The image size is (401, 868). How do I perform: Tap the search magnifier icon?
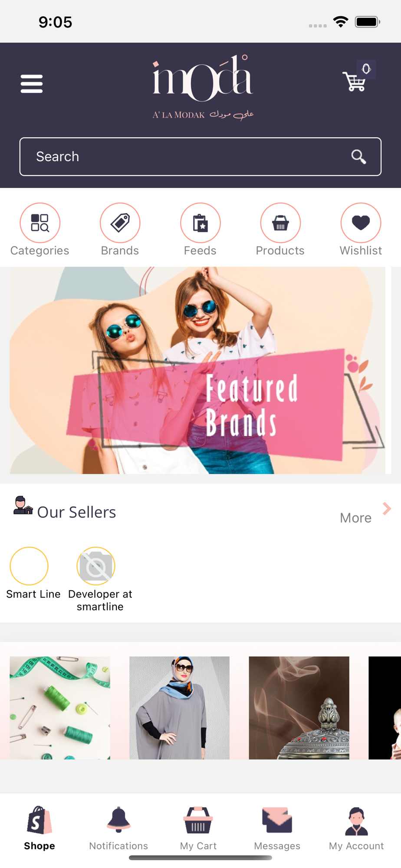tap(358, 157)
